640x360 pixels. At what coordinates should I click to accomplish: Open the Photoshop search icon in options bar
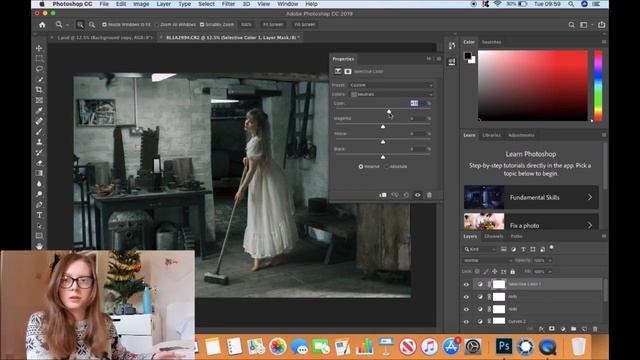click(571, 25)
